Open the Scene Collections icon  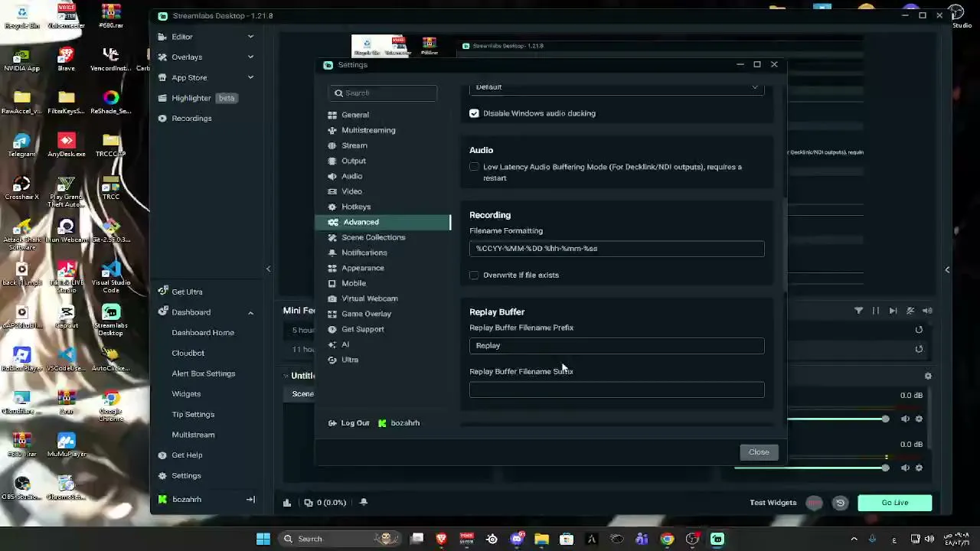pyautogui.click(x=332, y=237)
